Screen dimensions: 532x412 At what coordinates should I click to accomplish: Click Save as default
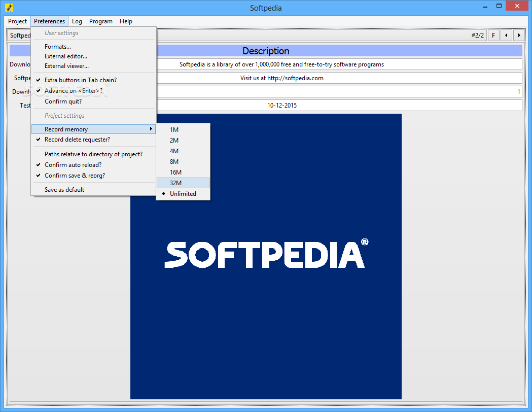coord(94,190)
